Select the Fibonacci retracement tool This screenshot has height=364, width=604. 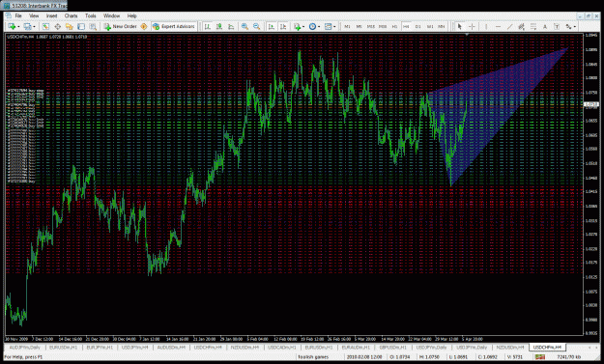click(x=533, y=26)
